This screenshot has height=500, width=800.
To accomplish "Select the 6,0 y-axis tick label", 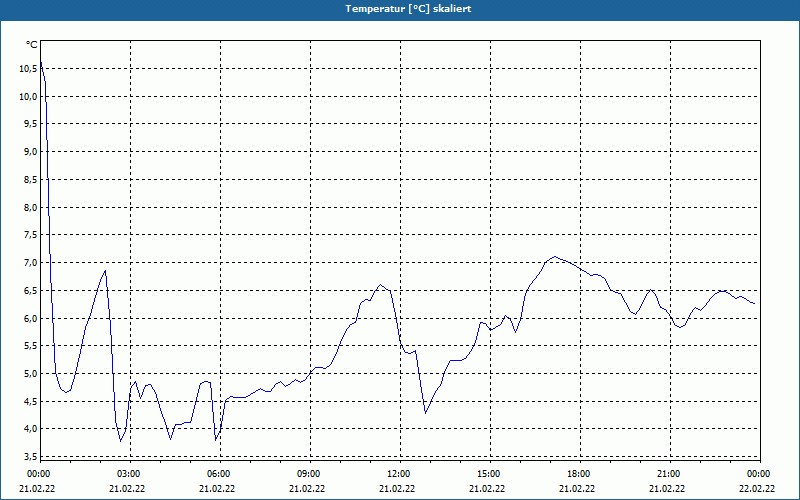I will point(30,318).
